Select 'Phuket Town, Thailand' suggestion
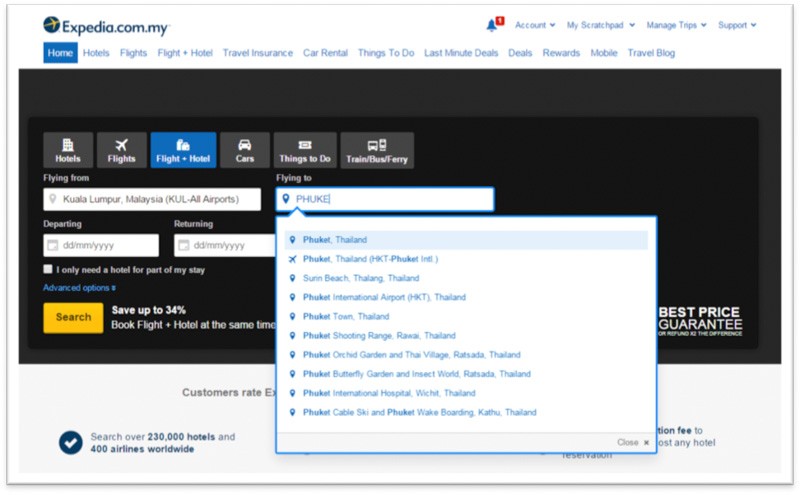Screen dimensions: 800x495 point(466,316)
